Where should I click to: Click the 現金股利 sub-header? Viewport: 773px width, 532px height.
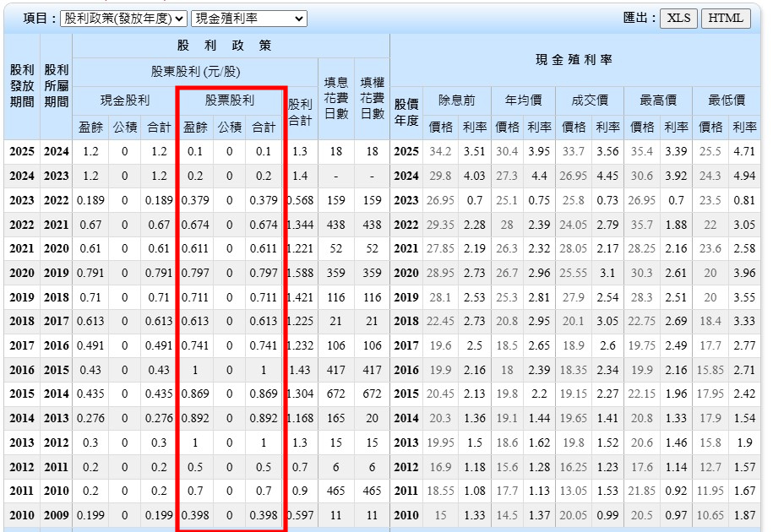point(124,100)
